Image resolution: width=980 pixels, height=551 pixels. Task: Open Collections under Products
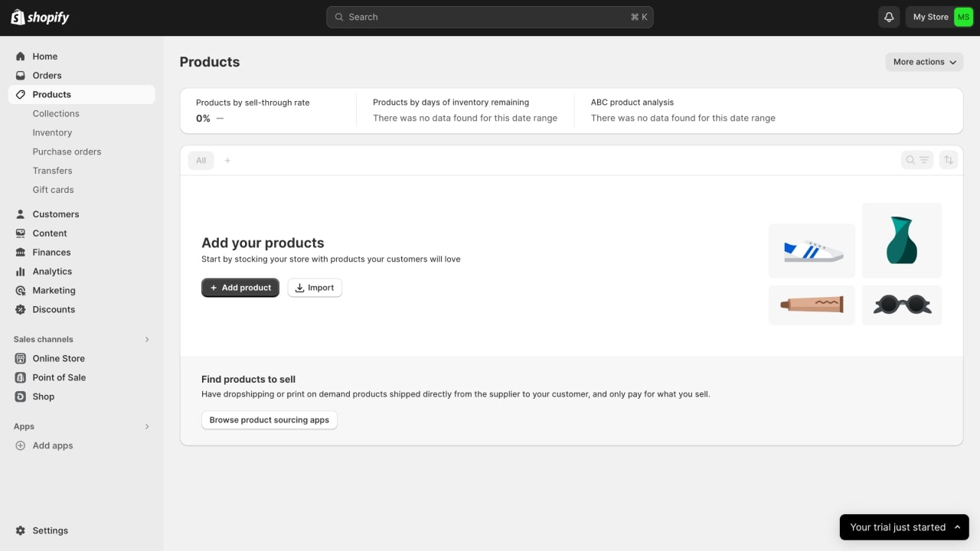tap(56, 113)
